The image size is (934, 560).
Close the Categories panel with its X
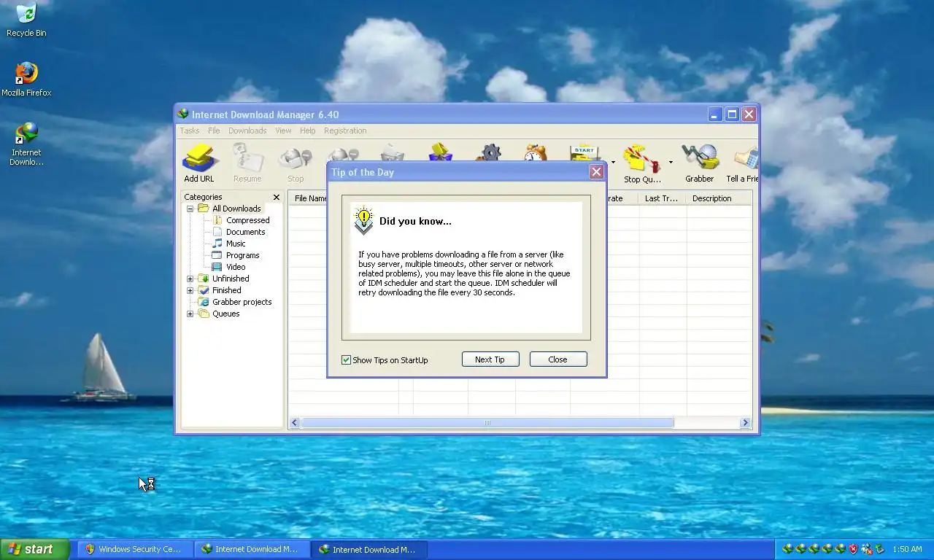(x=277, y=197)
